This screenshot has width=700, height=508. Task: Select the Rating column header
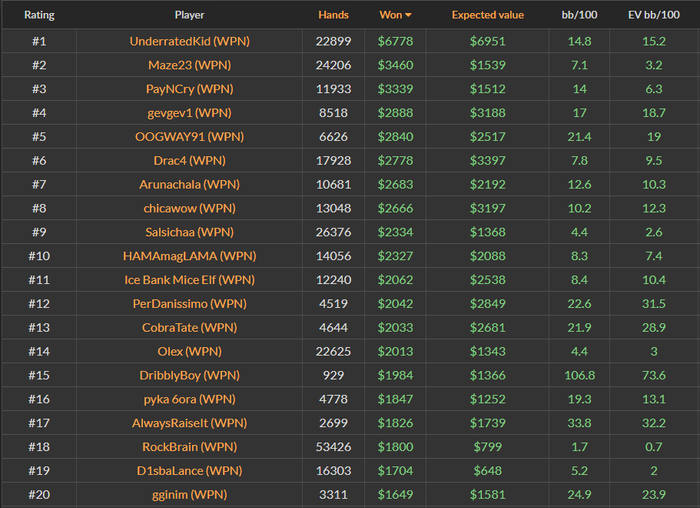pos(39,15)
